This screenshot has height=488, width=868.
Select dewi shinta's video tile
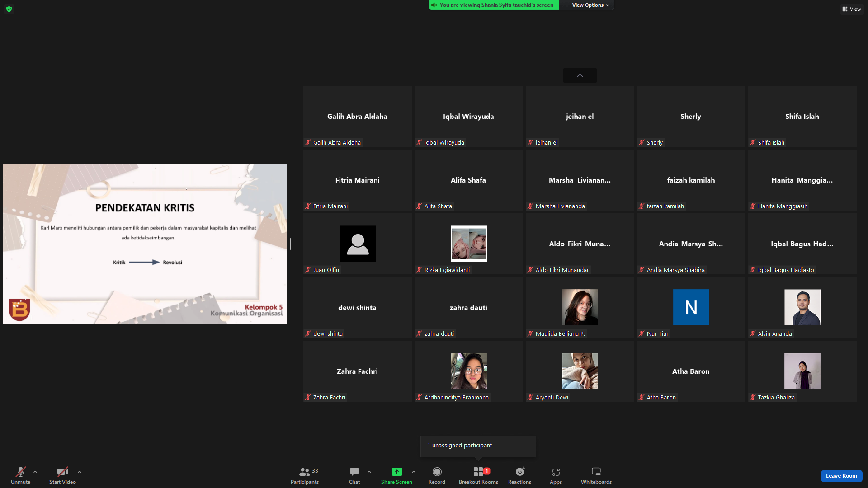357,308
